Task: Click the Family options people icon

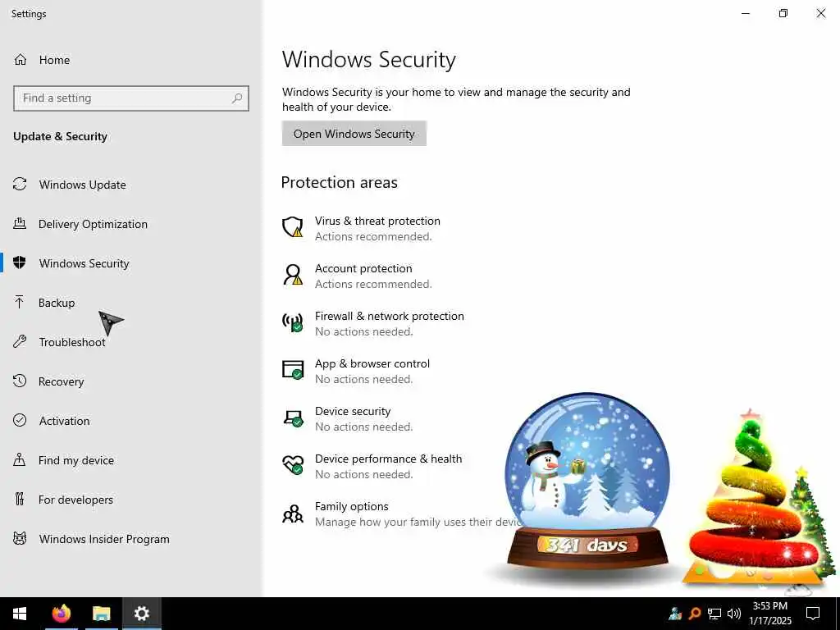Action: click(293, 514)
